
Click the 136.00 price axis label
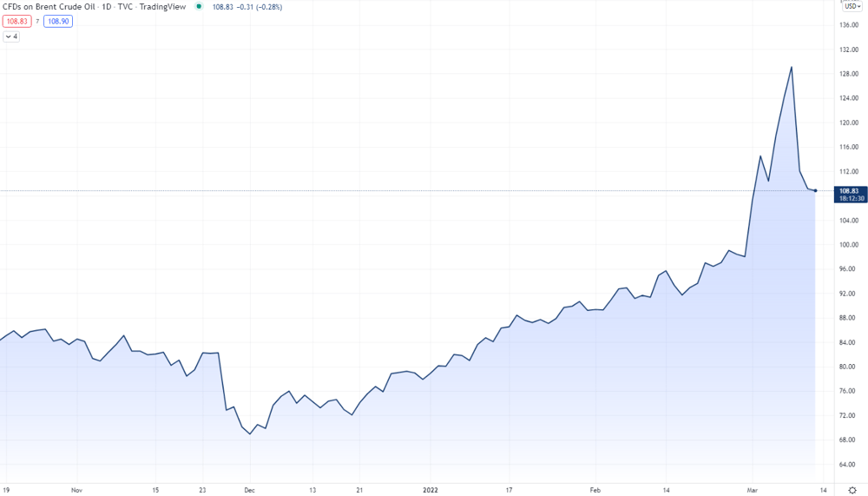[849, 25]
